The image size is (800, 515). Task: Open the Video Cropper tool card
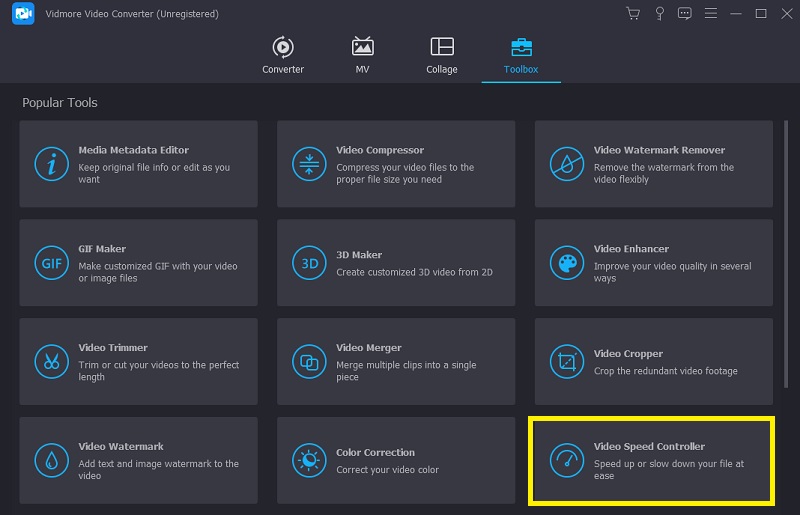[653, 361]
